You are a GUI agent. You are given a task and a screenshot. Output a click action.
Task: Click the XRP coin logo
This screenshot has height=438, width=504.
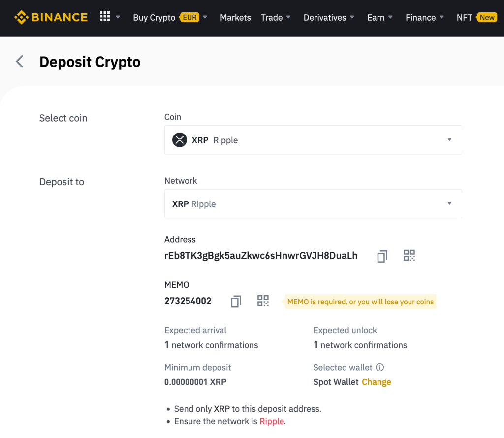pyautogui.click(x=180, y=140)
